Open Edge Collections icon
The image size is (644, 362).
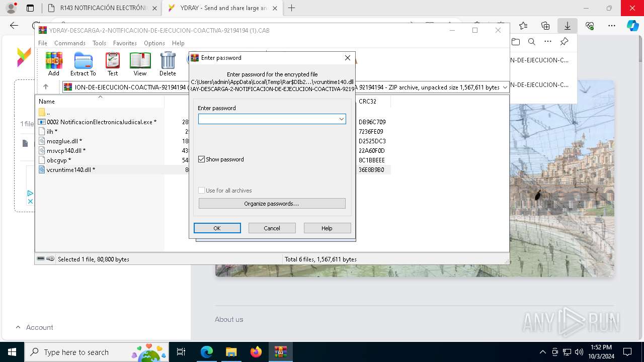click(x=545, y=26)
